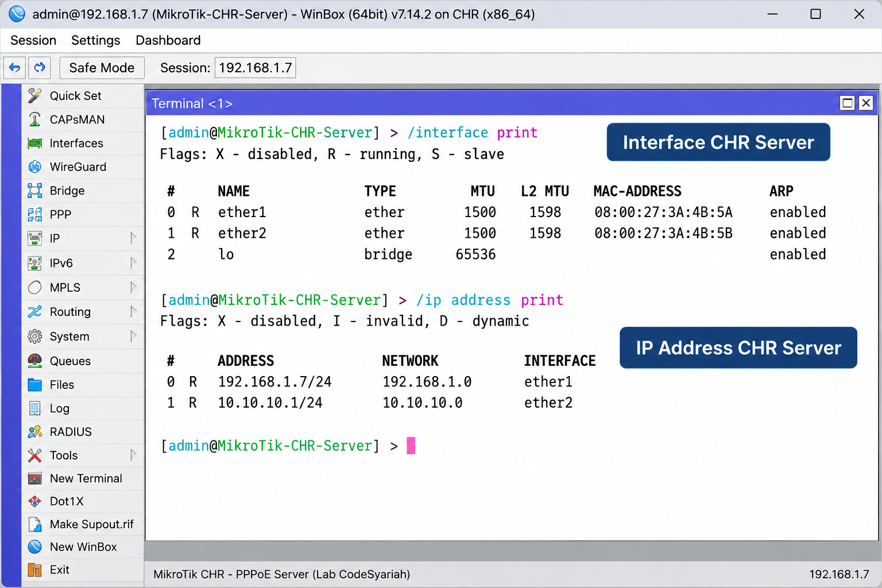Viewport: 882px width, 588px height.
Task: Click the Log document icon
Action: 35,408
